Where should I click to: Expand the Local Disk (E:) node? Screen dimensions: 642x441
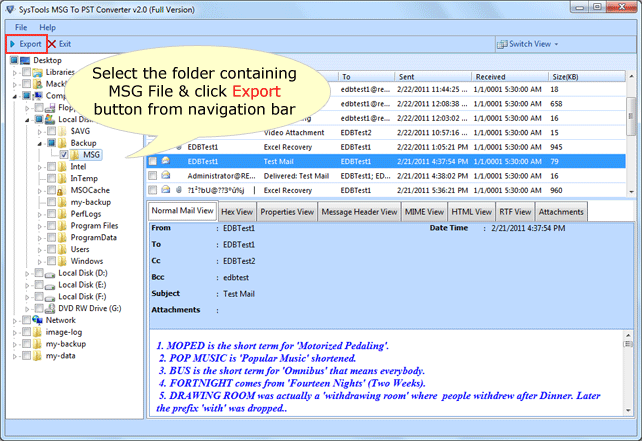click(x=27, y=285)
